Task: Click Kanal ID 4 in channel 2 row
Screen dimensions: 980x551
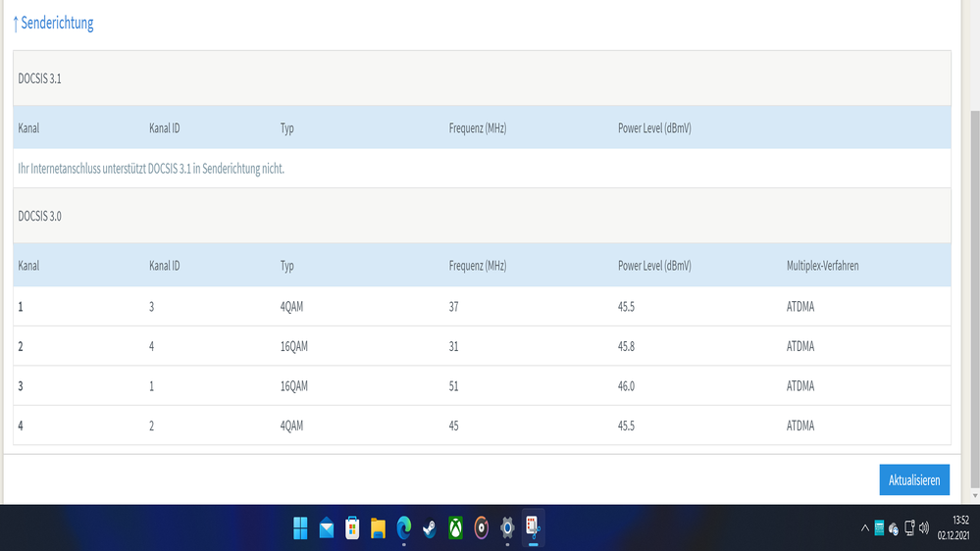Action: [151, 346]
